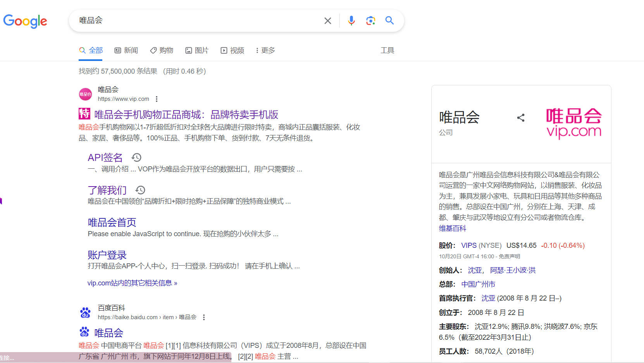Switch to the 购物 tab

[x=162, y=50]
